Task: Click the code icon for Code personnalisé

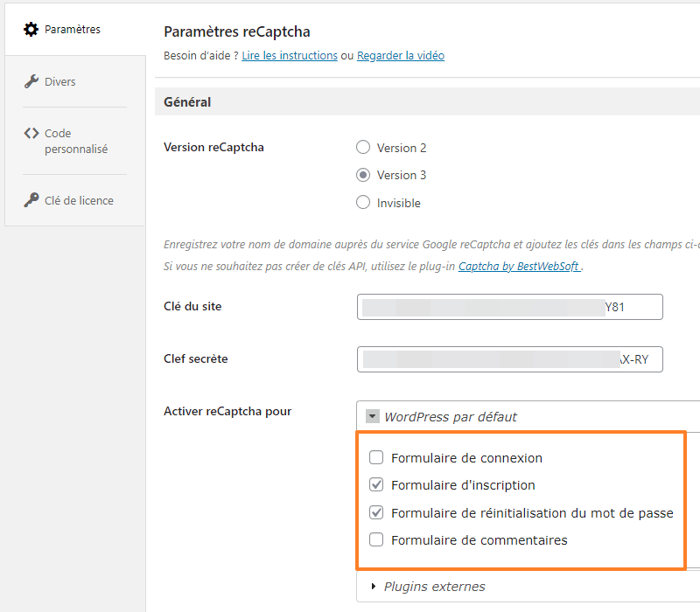Action: click(31, 134)
